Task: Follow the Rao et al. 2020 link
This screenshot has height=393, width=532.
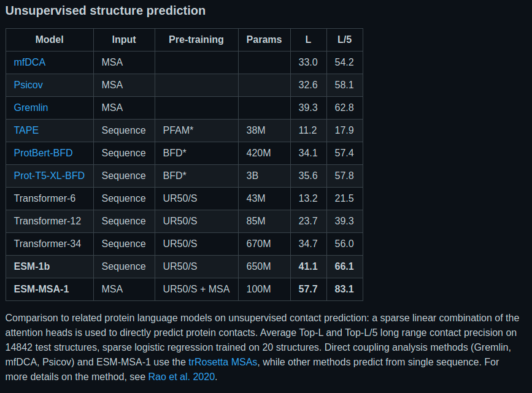Action: coord(182,376)
